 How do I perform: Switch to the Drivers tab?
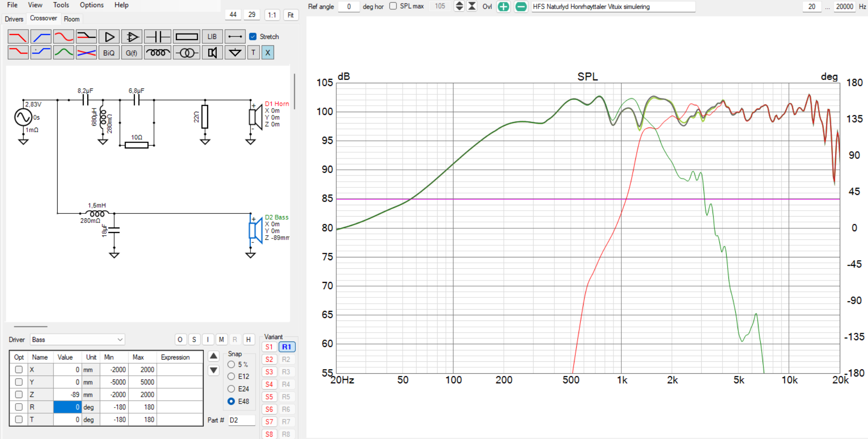14,19
